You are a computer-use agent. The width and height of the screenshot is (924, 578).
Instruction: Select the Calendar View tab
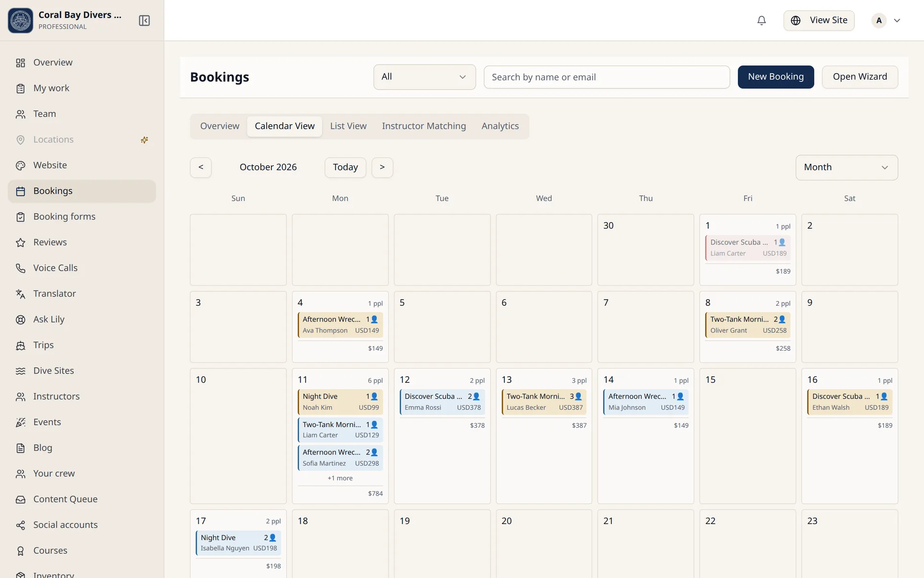click(284, 126)
